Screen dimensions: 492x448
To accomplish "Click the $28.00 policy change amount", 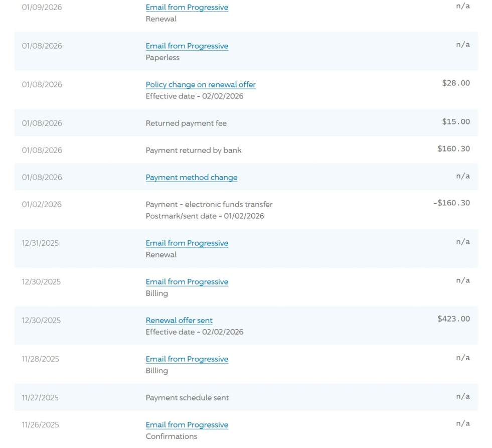I will 455,83.
